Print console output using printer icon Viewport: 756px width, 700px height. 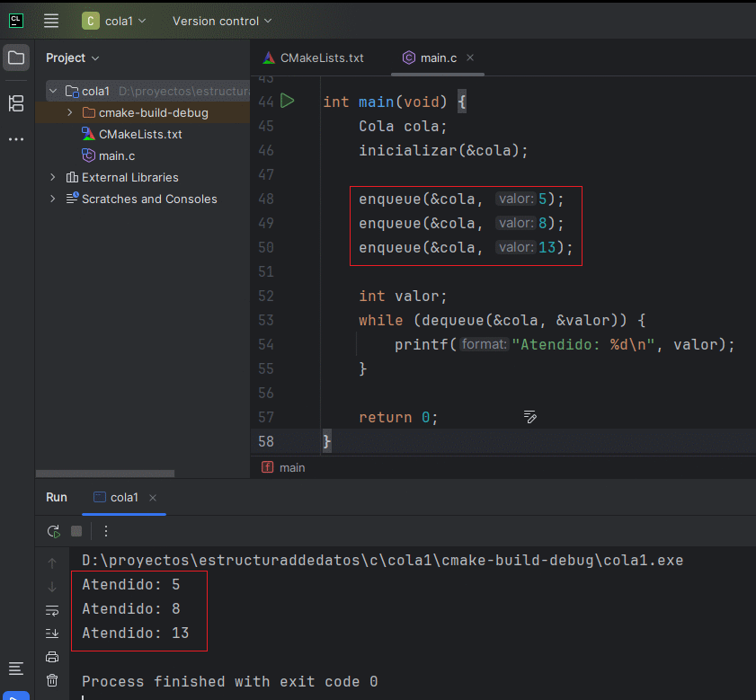52,657
